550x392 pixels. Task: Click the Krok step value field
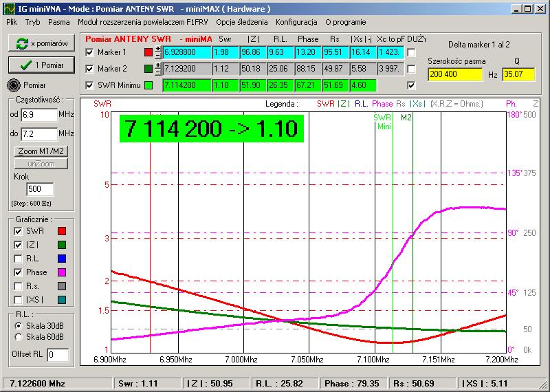[x=40, y=190]
